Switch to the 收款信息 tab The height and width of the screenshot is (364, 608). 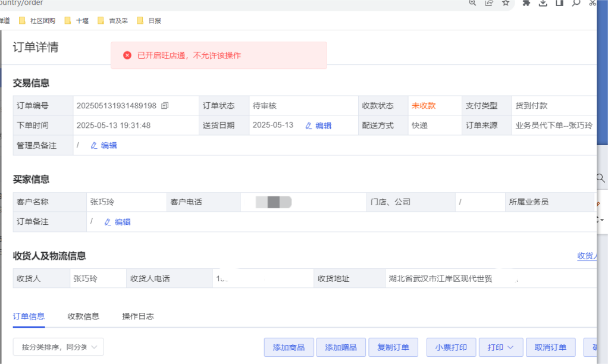(83, 316)
